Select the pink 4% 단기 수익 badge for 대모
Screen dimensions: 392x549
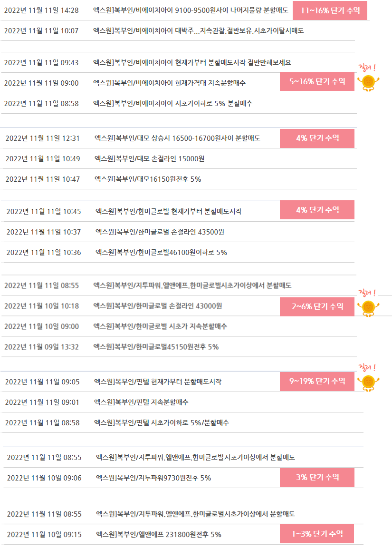[317, 138]
